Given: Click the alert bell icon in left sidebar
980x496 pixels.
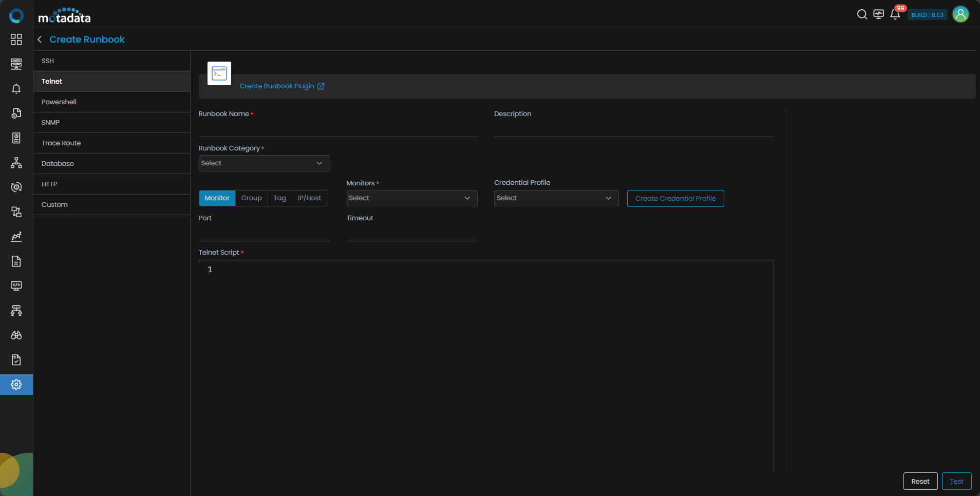Looking at the screenshot, I should pyautogui.click(x=16, y=89).
